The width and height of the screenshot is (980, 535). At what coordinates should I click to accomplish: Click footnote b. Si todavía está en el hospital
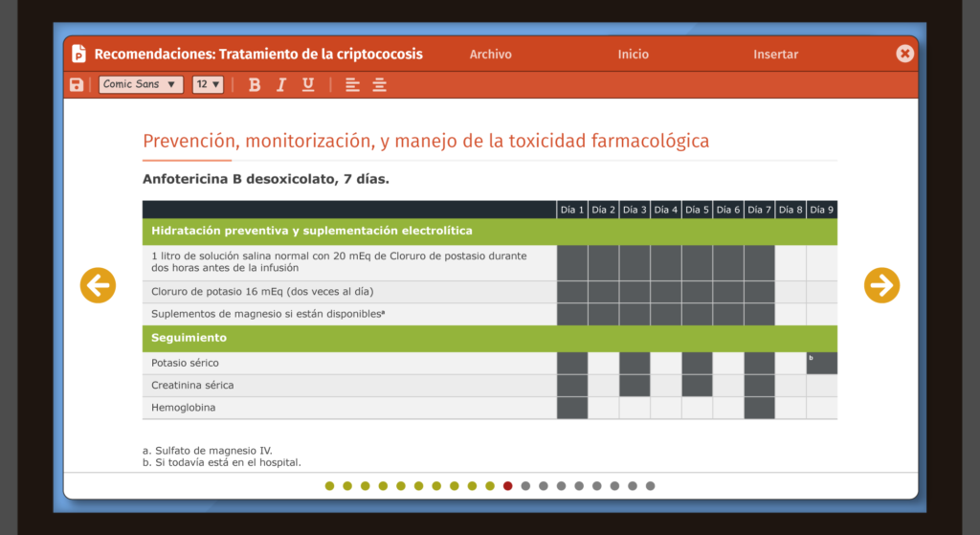tap(222, 462)
